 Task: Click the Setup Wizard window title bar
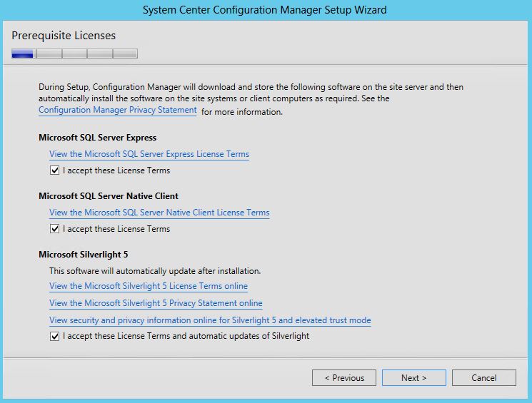point(265,10)
